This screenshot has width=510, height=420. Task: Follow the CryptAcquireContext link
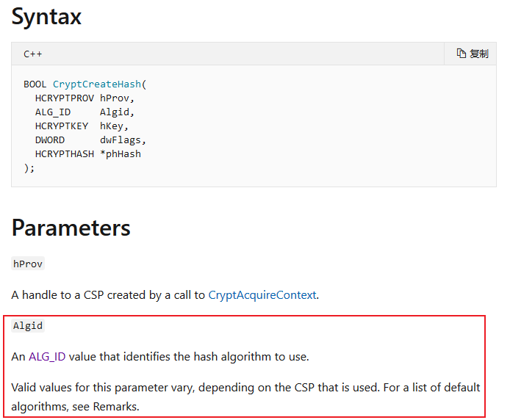coord(262,295)
